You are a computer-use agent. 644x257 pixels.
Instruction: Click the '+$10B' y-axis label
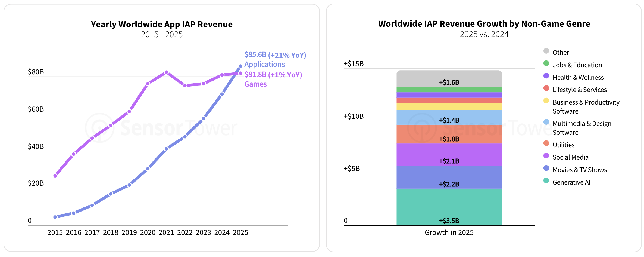(354, 116)
